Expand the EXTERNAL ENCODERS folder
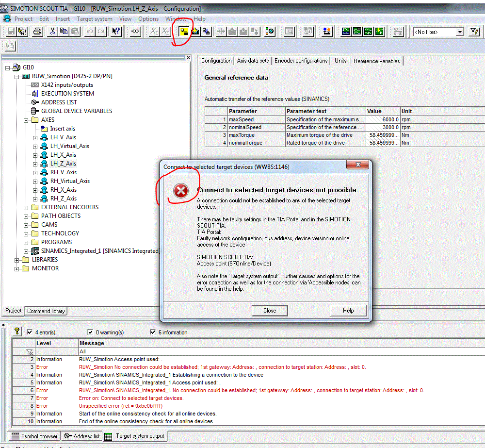Viewport: 485px width, 448px height. tap(26, 207)
